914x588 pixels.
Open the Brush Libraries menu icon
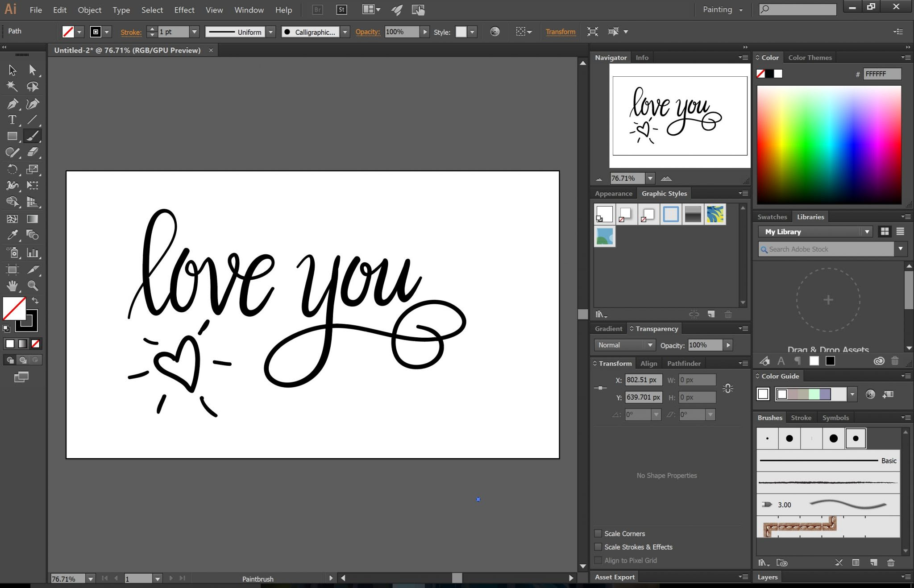point(764,563)
